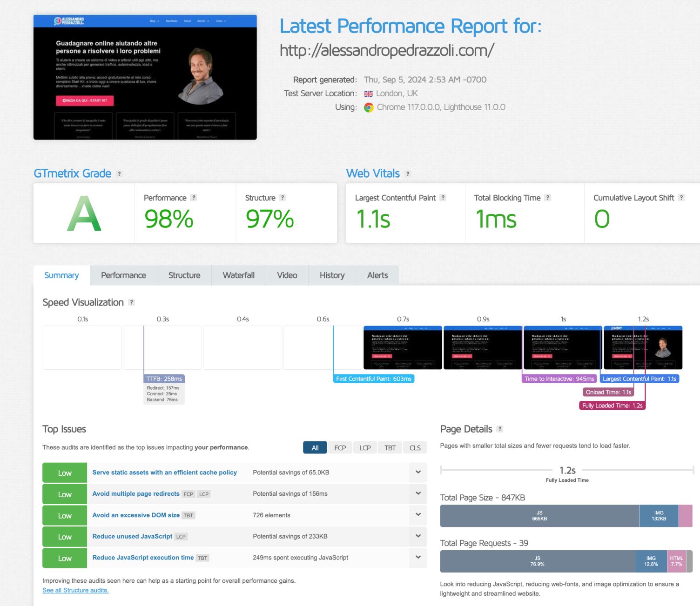Click the Performance score help icon
Screen dimensions: 700x606
point(194,198)
